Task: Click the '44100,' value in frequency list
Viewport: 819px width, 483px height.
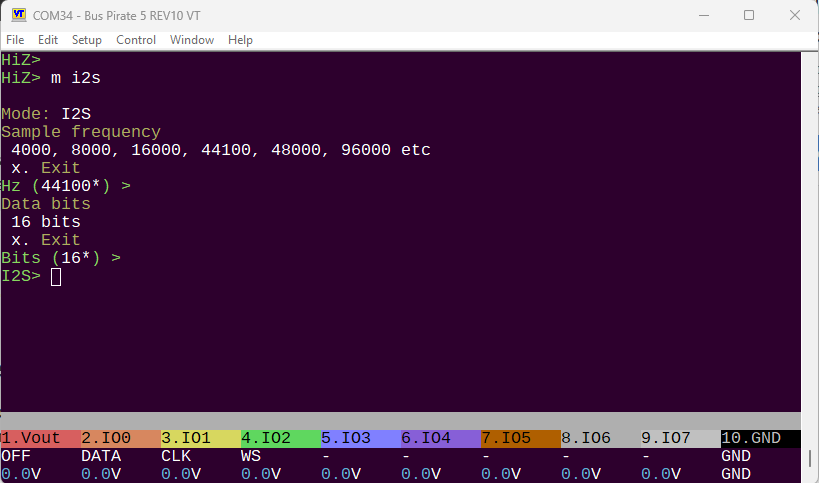Action: (230, 150)
